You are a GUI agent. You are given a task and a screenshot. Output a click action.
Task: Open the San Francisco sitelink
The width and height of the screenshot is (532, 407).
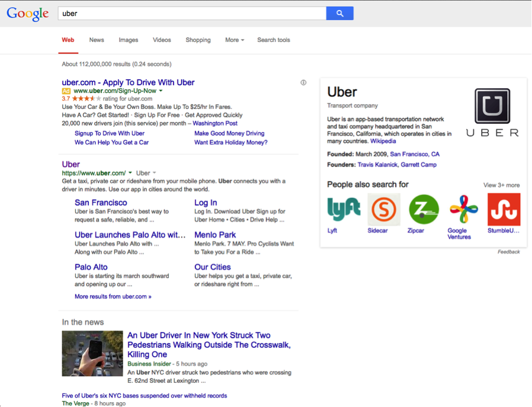(x=100, y=202)
